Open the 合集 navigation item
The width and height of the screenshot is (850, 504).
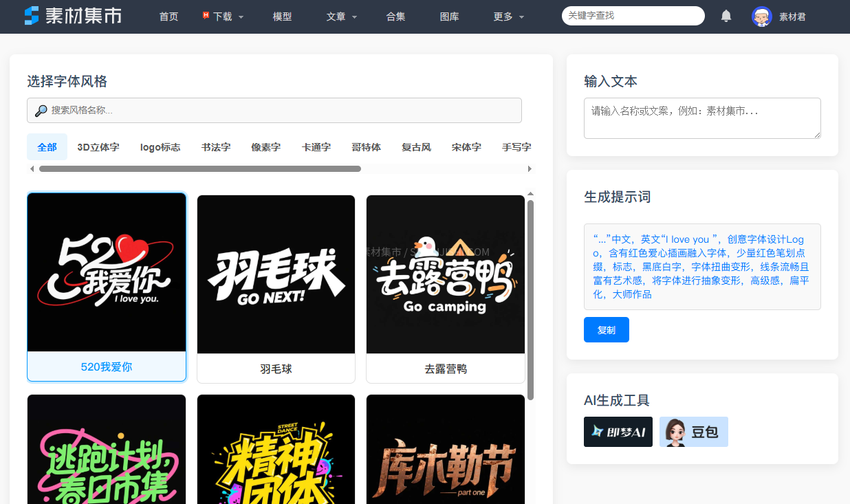395,17
